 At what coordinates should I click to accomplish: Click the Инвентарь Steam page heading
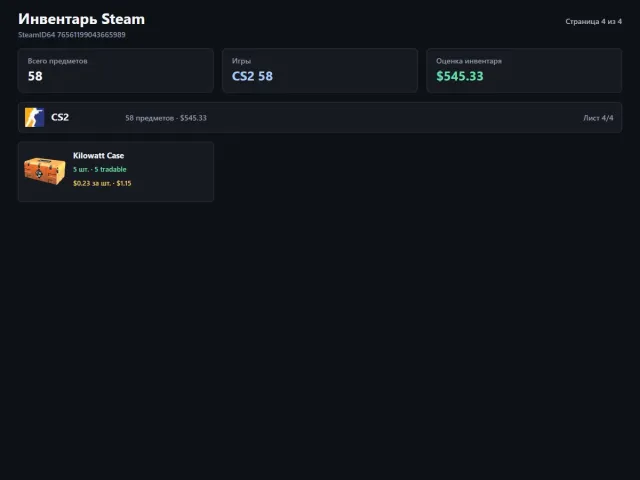[81, 19]
